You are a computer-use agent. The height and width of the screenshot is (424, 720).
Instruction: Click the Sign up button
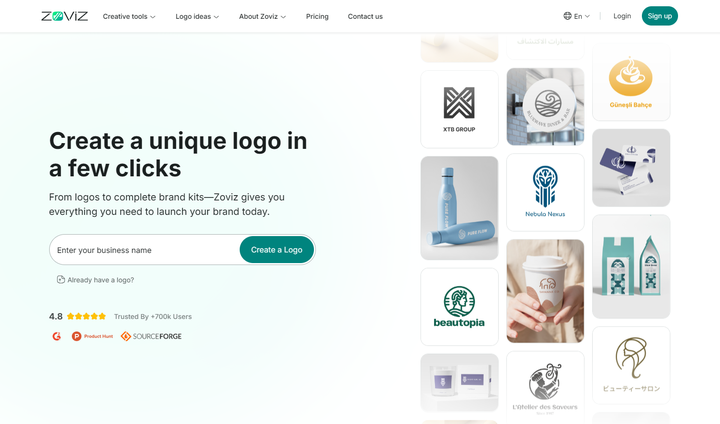659,16
